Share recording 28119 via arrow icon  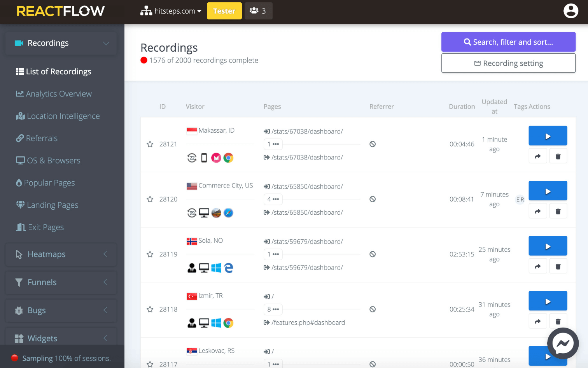(x=538, y=266)
